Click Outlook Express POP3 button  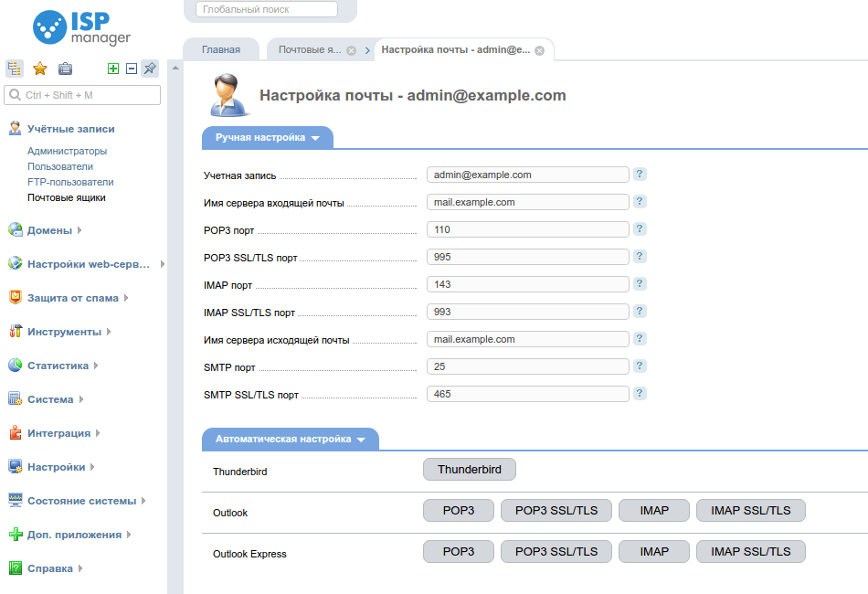459,551
